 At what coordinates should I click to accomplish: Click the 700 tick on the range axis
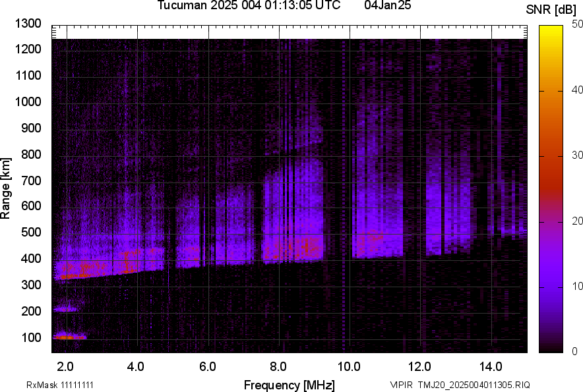pyautogui.click(x=30, y=181)
